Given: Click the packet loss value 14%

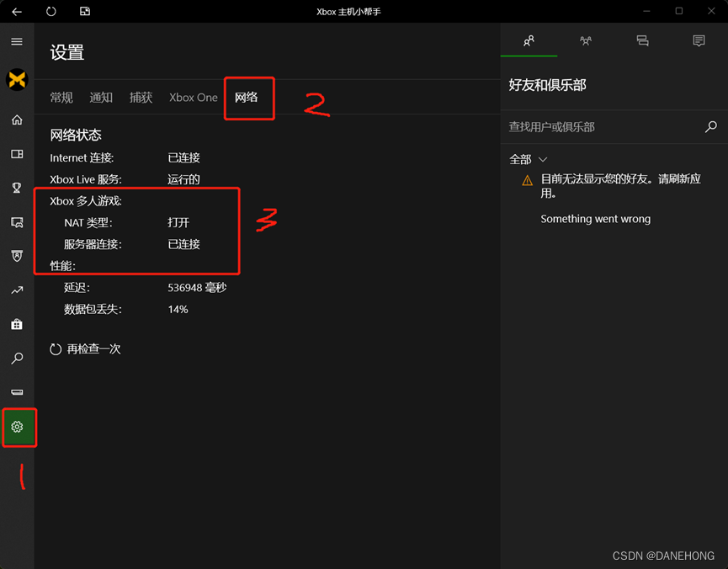Looking at the screenshot, I should click(178, 310).
